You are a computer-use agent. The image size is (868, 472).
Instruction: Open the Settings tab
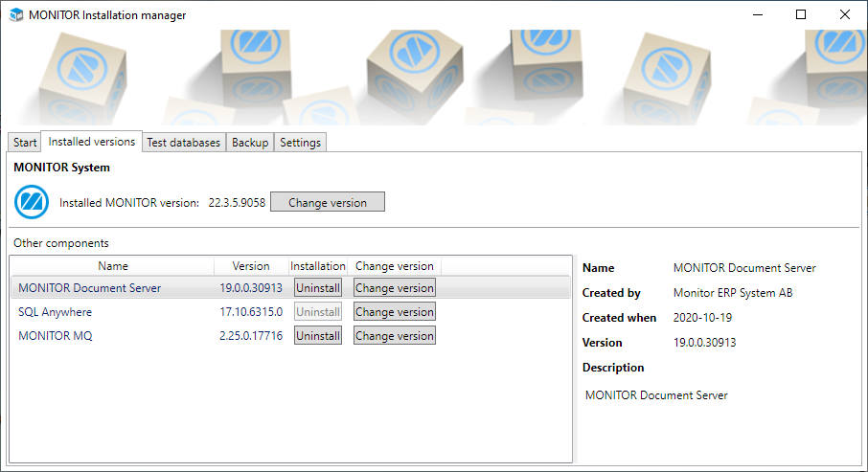click(300, 143)
